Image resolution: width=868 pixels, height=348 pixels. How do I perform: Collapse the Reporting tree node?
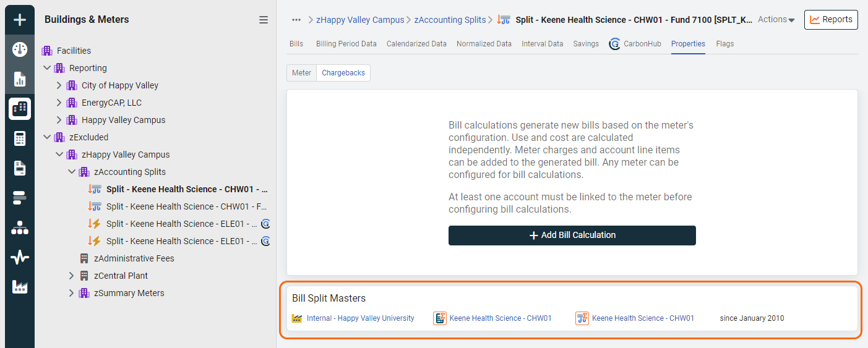(47, 68)
